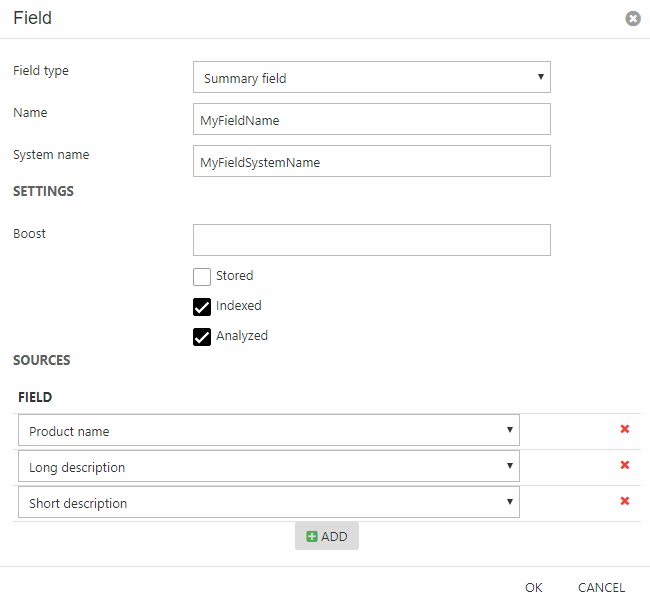The height and width of the screenshot is (604, 650).
Task: Click the System name text box
Action: [x=371, y=161]
